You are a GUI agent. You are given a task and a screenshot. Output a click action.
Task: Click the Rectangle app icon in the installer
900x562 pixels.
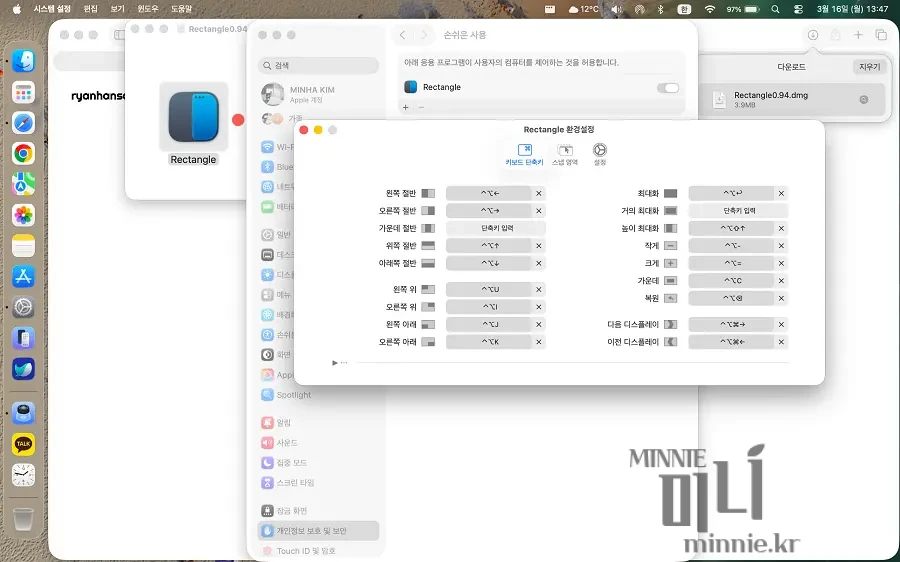[193, 117]
